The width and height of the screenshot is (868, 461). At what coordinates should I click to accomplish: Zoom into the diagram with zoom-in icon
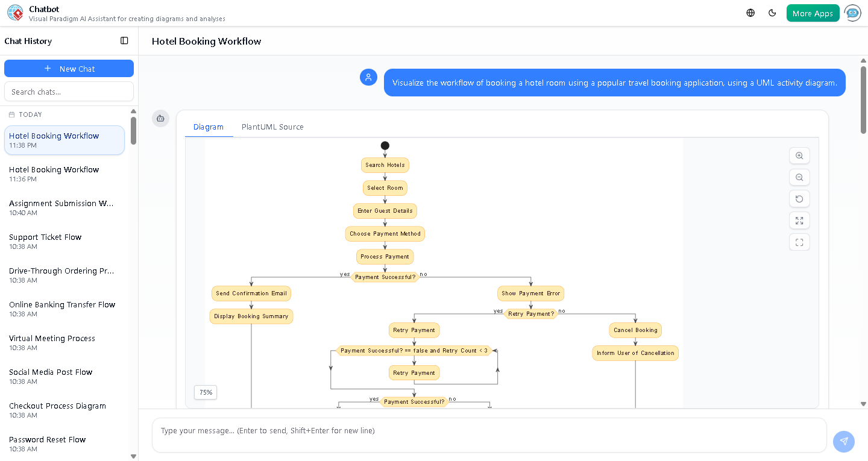click(x=799, y=155)
